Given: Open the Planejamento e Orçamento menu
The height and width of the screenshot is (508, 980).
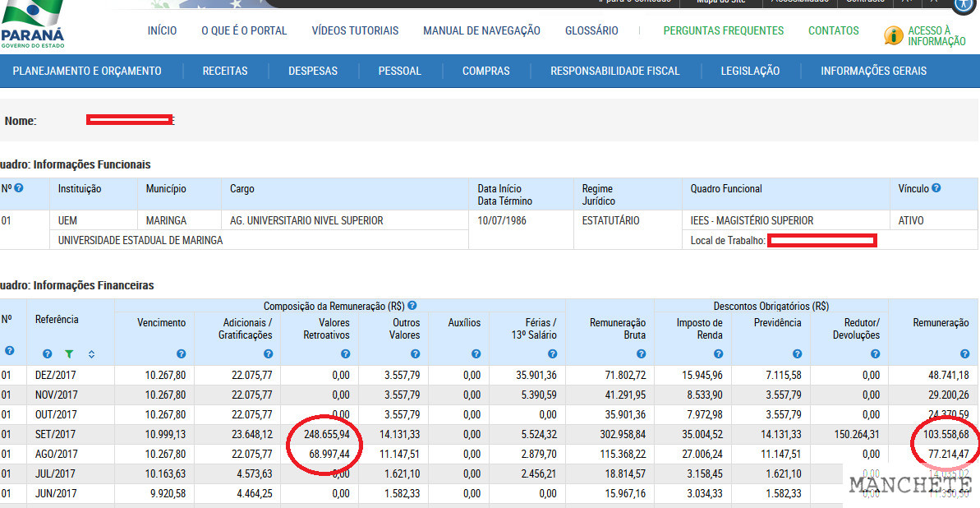Looking at the screenshot, I should pyautogui.click(x=87, y=72).
